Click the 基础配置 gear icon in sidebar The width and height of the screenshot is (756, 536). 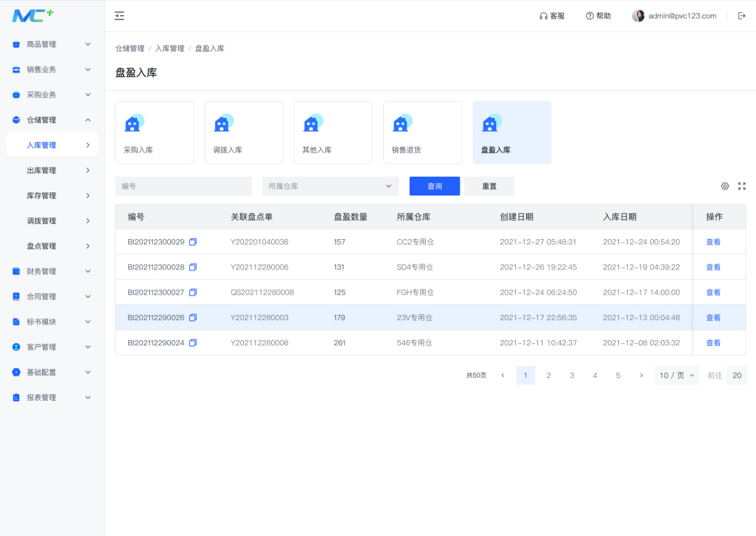point(16,372)
